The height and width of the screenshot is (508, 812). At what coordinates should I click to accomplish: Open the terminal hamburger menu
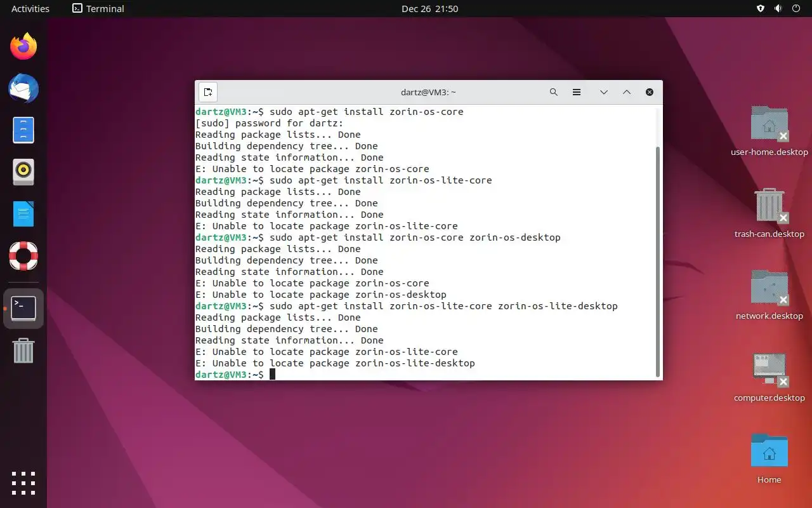[577, 92]
